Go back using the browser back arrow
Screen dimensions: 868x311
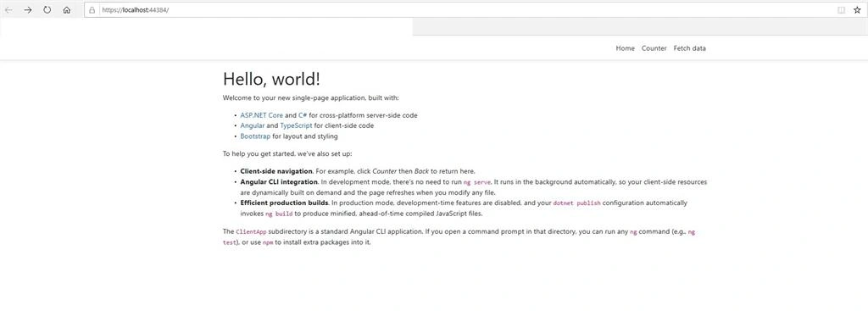(x=8, y=10)
